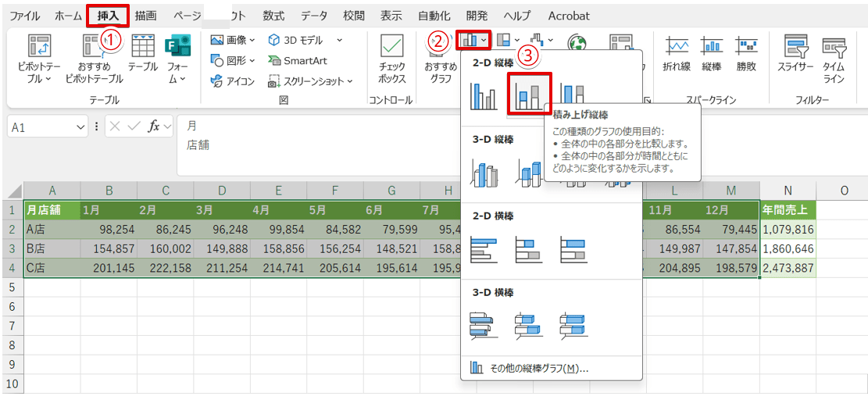Choose 3-D clustered bar chart
This screenshot has height=396, width=868.
coord(484,325)
